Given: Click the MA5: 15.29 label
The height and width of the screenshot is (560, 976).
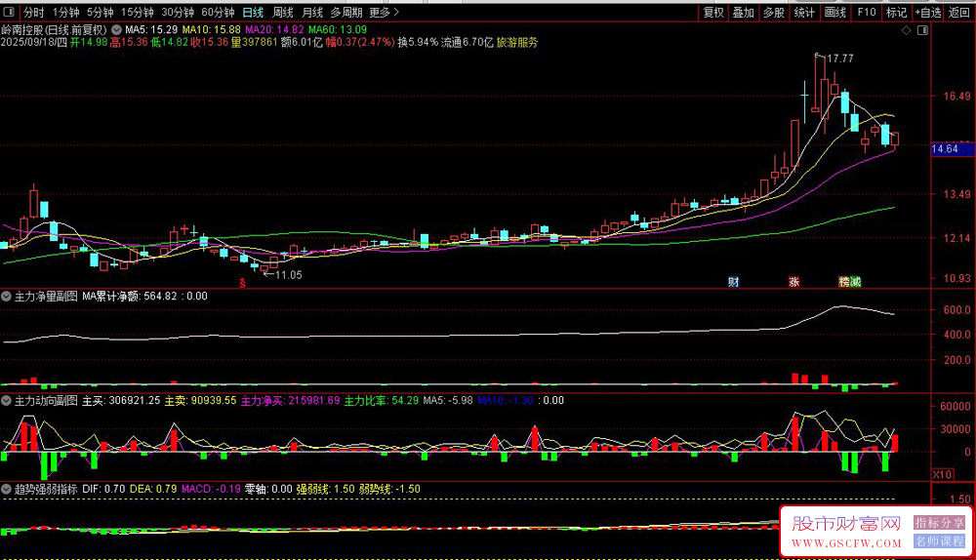Looking at the screenshot, I should [x=151, y=29].
